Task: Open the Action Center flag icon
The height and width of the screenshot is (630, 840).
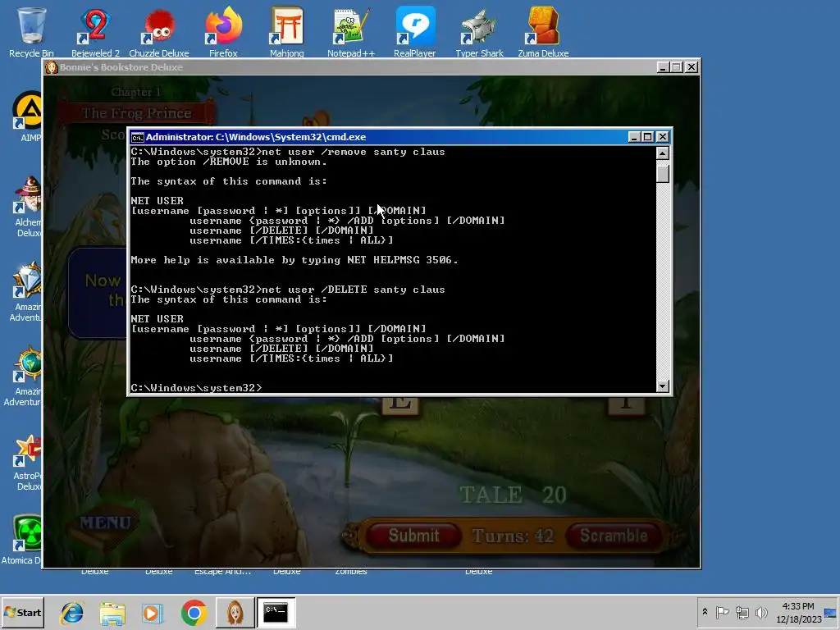Action: (x=722, y=612)
